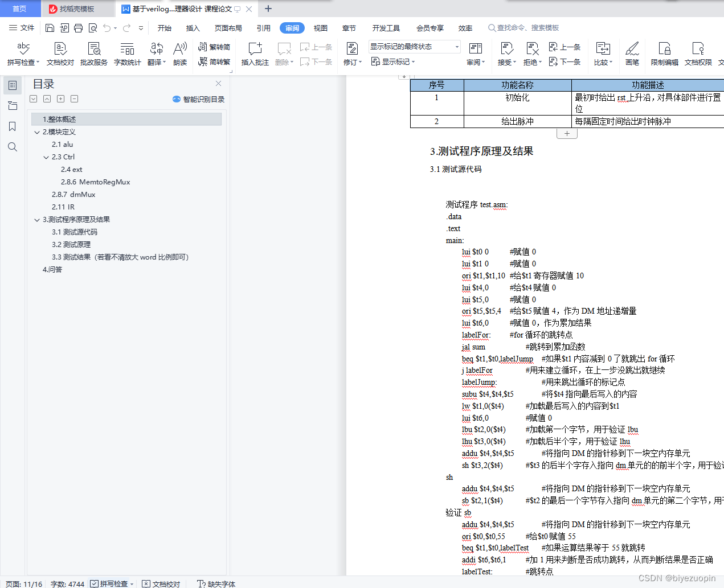
Task: Click the 缺失字体 missing fonts notice
Action: [216, 583]
